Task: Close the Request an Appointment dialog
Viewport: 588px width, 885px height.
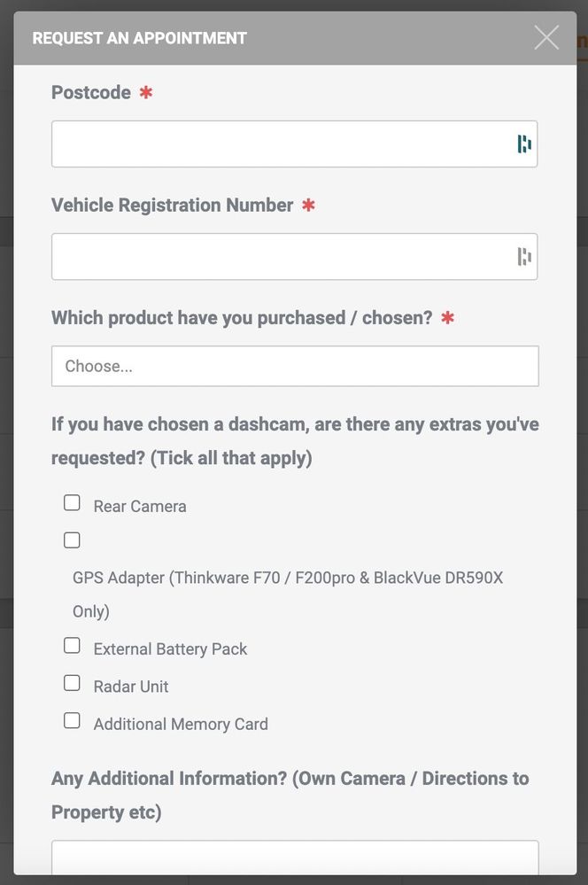Action: click(x=546, y=37)
